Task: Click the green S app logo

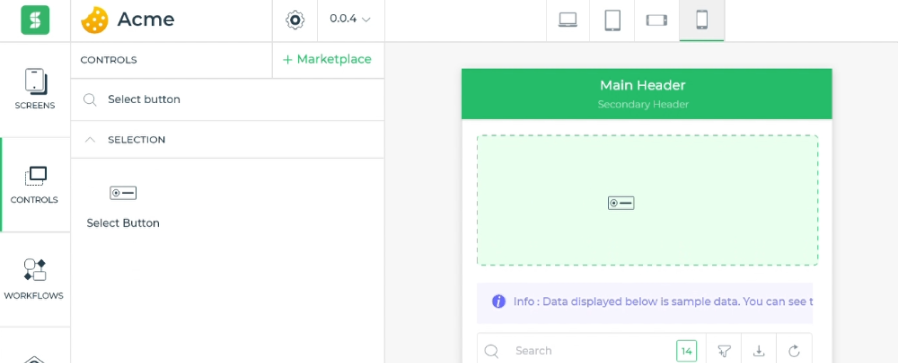Action: pyautogui.click(x=35, y=20)
